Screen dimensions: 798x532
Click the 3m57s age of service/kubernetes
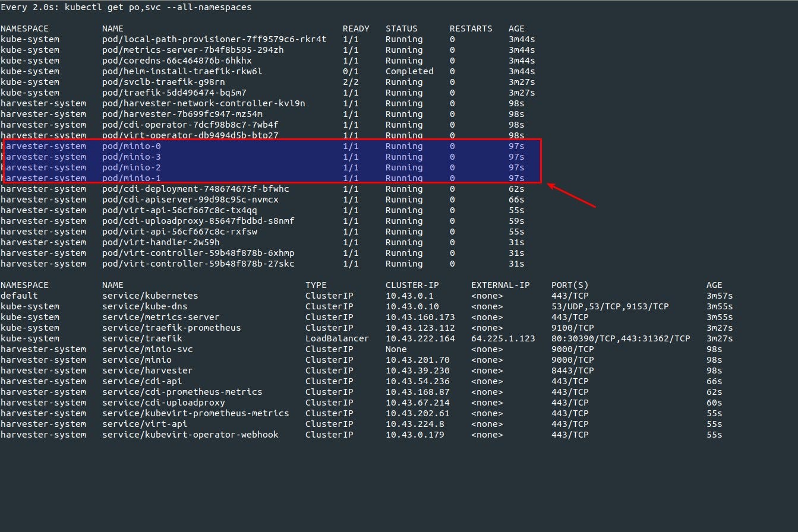(x=720, y=296)
